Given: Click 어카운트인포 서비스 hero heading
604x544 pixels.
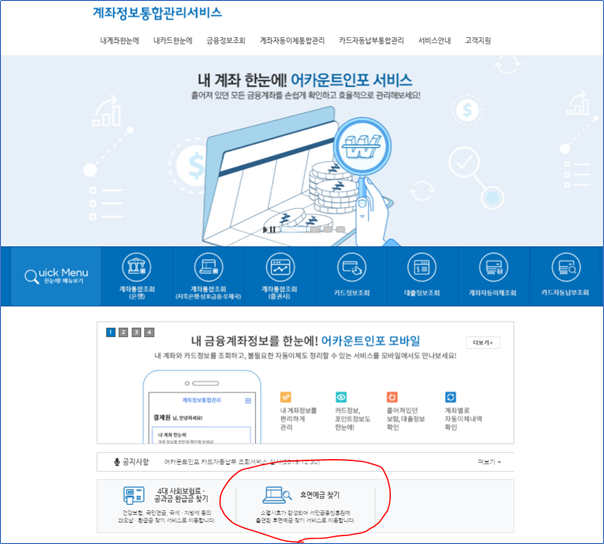Looking at the screenshot, I should 351,80.
